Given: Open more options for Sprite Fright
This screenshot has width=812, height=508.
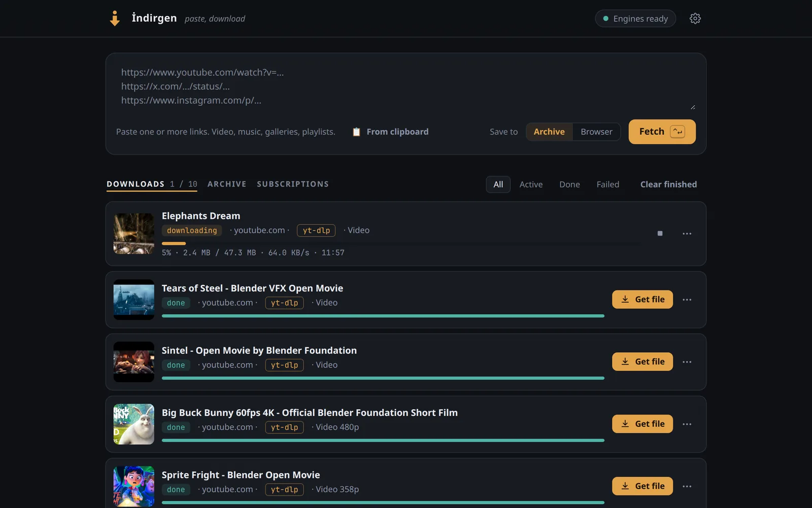Looking at the screenshot, I should tap(687, 486).
